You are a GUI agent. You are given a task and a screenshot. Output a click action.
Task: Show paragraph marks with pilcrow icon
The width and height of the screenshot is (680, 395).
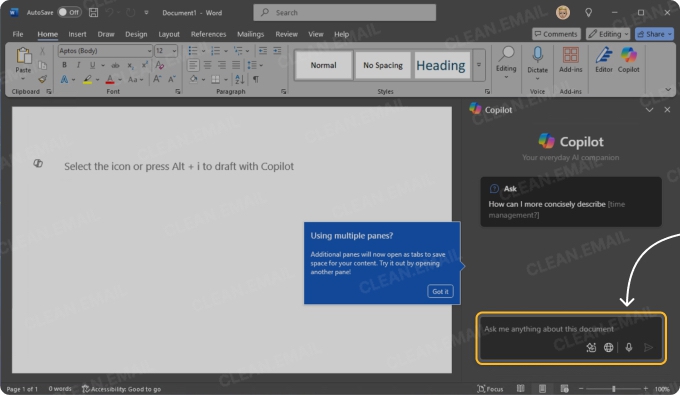(256, 79)
